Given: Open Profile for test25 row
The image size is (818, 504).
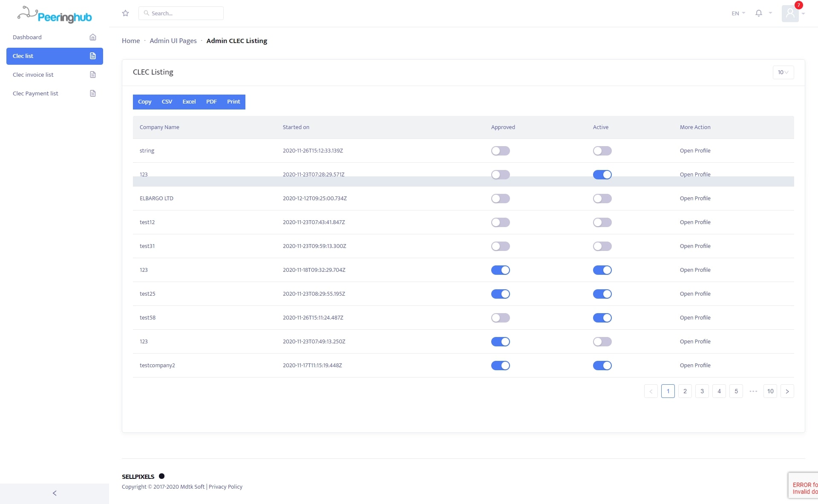Looking at the screenshot, I should (x=695, y=294).
